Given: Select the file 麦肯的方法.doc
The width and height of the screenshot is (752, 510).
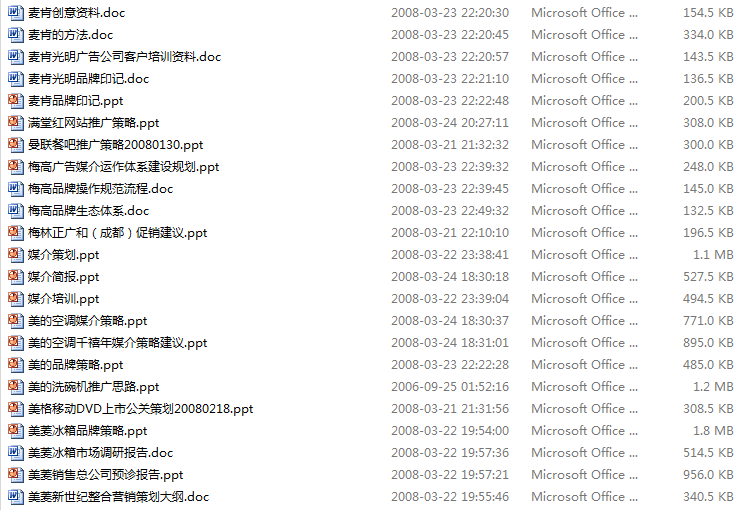Looking at the screenshot, I should click(x=70, y=35).
